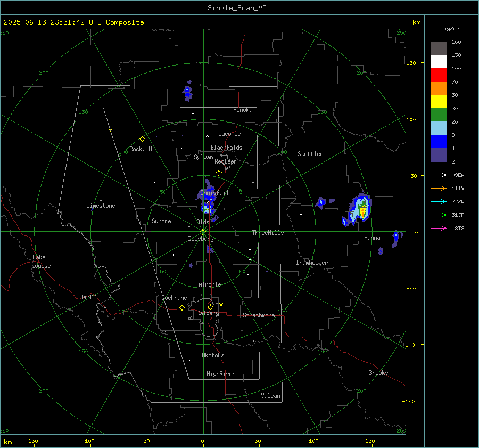Click the Drumheller label
Image resolution: width=479 pixels, height=448 pixels.
coord(312,263)
